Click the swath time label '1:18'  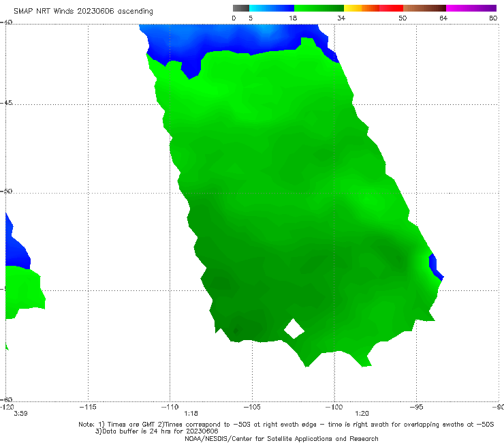coord(191,414)
